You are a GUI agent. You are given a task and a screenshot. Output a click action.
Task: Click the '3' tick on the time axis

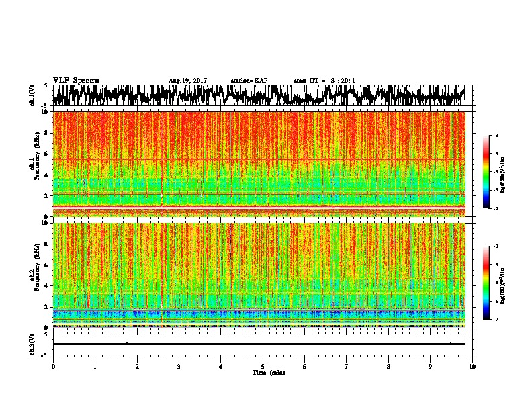click(x=179, y=367)
